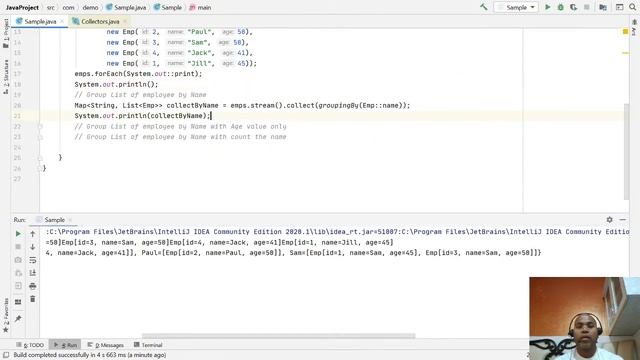Click the main method breadcrumb
Viewport: 640px width, 360px height.
[200, 7]
